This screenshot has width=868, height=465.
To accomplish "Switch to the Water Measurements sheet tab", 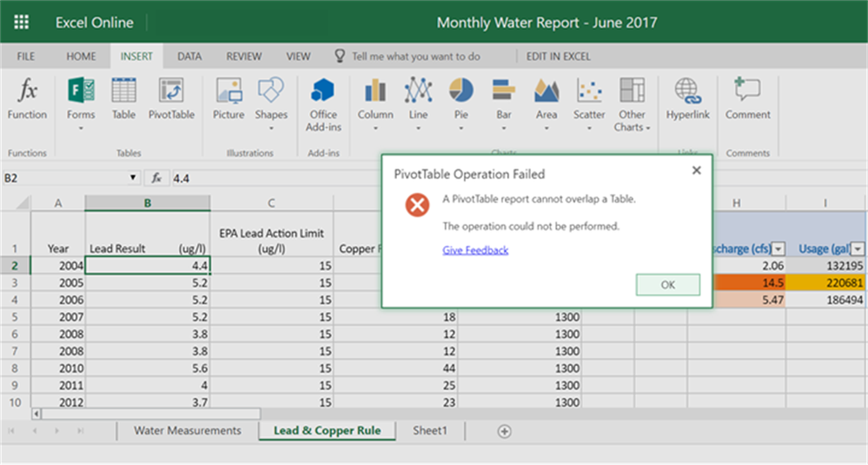I will click(187, 431).
